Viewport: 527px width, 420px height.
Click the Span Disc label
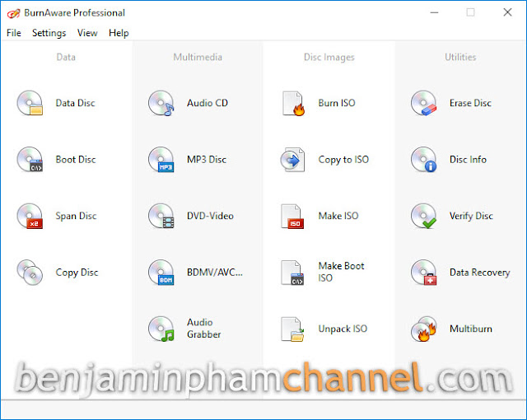pos(76,216)
